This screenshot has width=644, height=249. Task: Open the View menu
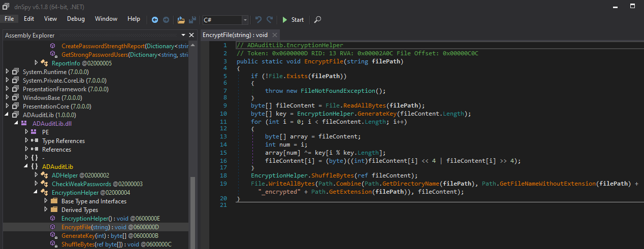[x=51, y=19]
